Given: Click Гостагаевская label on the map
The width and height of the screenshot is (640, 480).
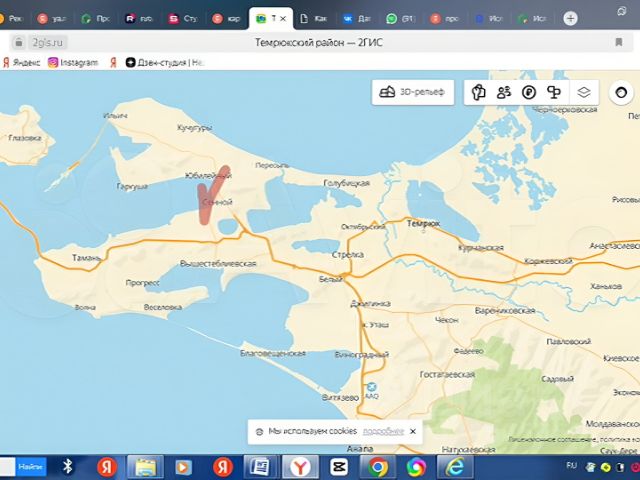Looking at the screenshot, I should pos(447,374).
